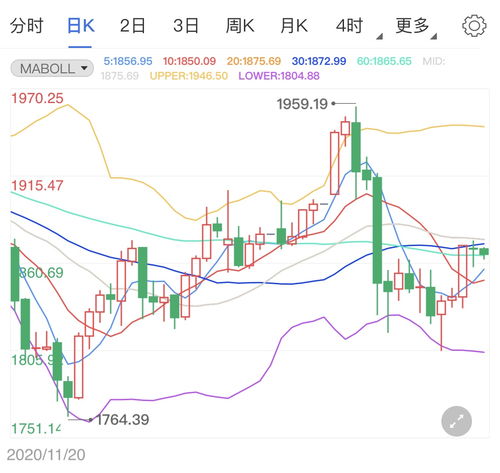
Task: Open the chart settings gear icon
Action: pyautogui.click(x=474, y=26)
